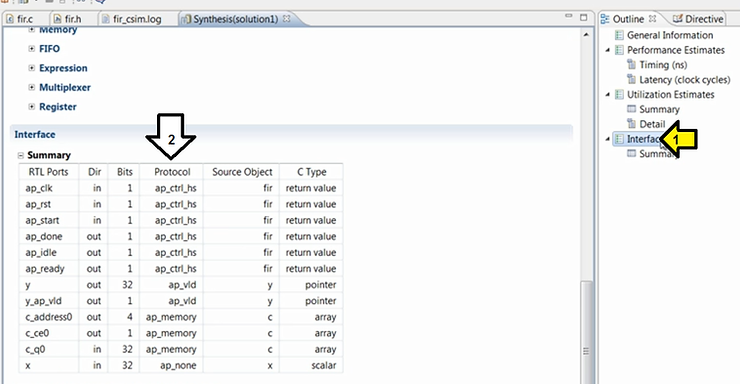Click the C Type column header
The width and height of the screenshot is (740, 384).
tap(311, 172)
